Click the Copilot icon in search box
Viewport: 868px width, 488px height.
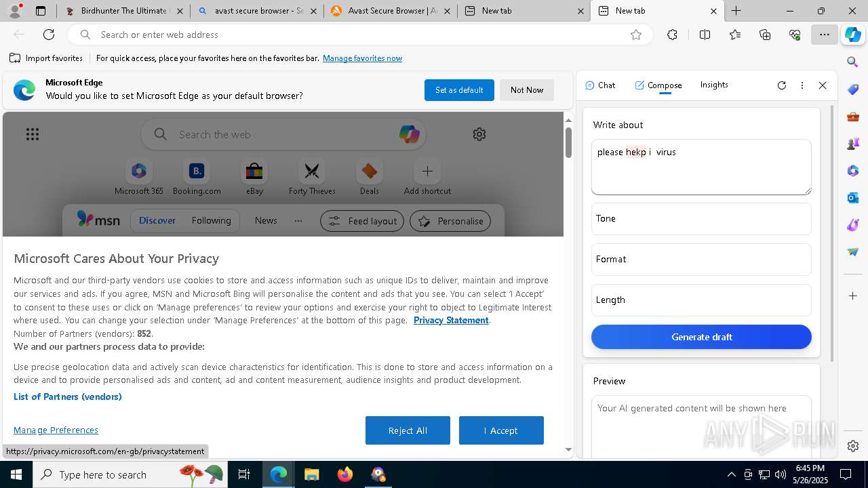[x=410, y=134]
